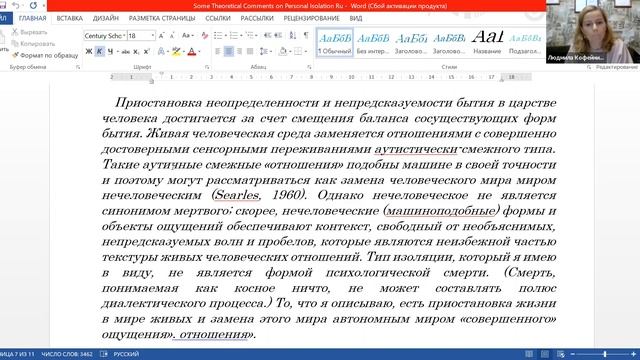Screen dimensions: 640x360
Task: Click the zoom in plus button
Action: coord(633,354)
